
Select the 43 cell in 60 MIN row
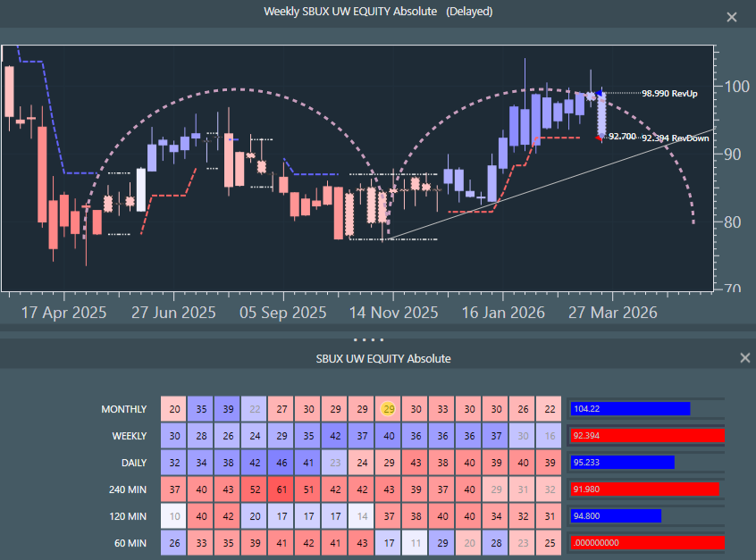point(362,543)
